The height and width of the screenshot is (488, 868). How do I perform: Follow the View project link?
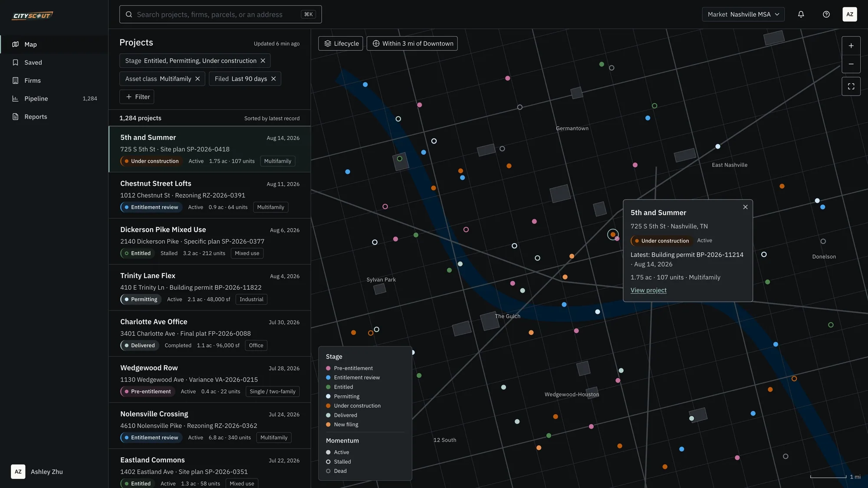point(648,290)
